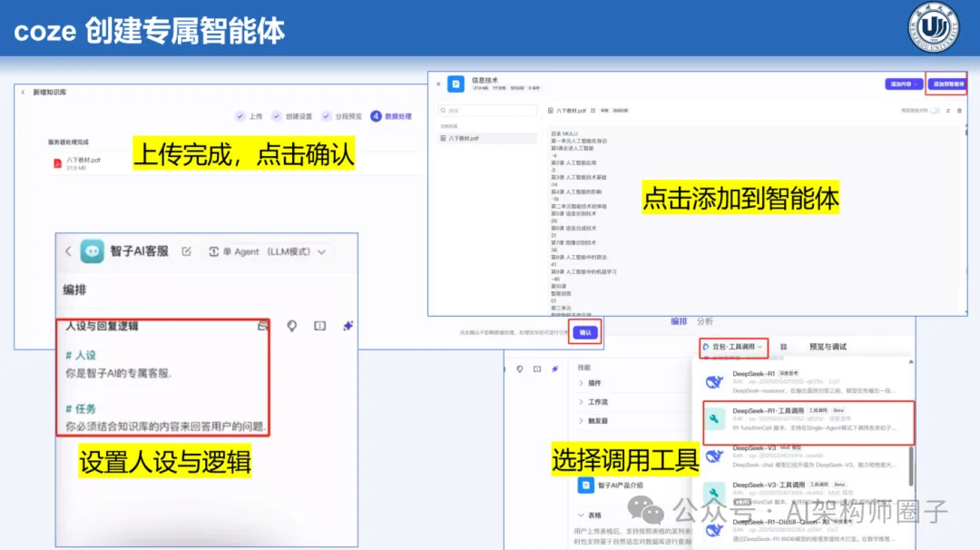
Task: Click the # 人设 heading in the prompt
Action: 81,355
